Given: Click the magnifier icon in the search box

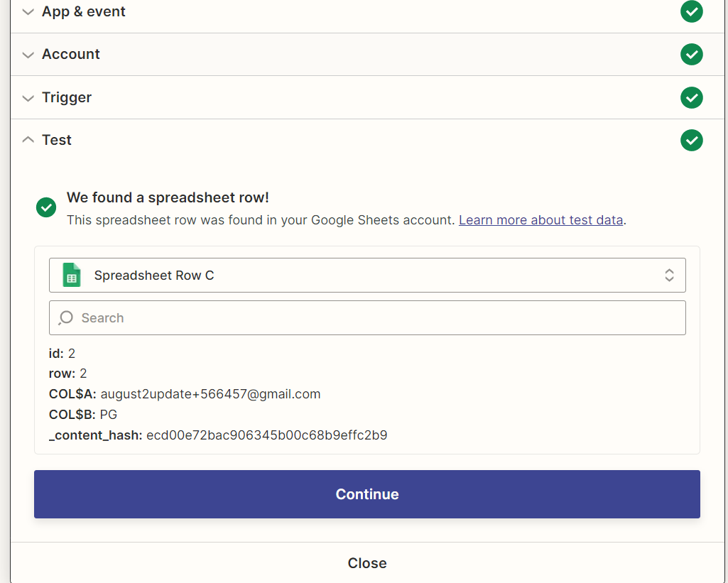Looking at the screenshot, I should (x=66, y=318).
